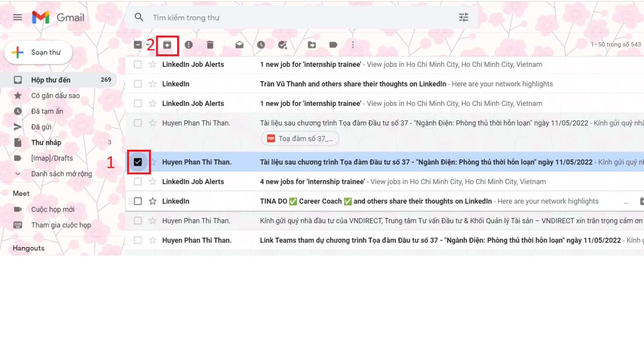644x342 pixels.
Task: Show search options filter icon
Action: [x=464, y=17]
